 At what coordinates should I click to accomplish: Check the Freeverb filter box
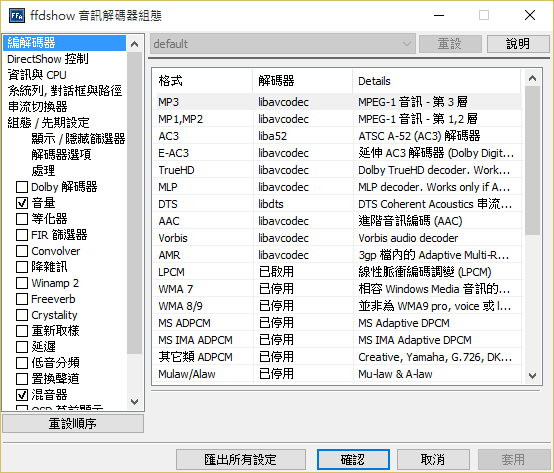pos(22,299)
